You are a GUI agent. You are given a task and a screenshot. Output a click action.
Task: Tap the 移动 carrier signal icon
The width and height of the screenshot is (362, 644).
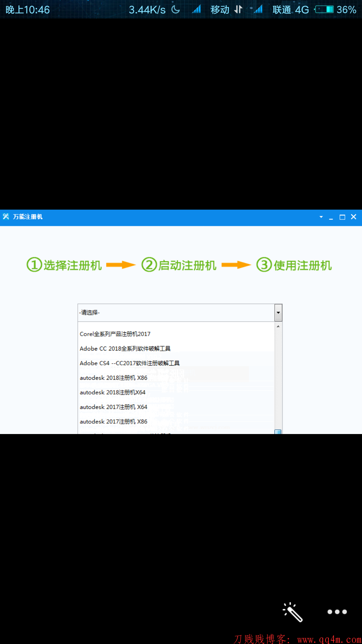pyautogui.click(x=196, y=9)
